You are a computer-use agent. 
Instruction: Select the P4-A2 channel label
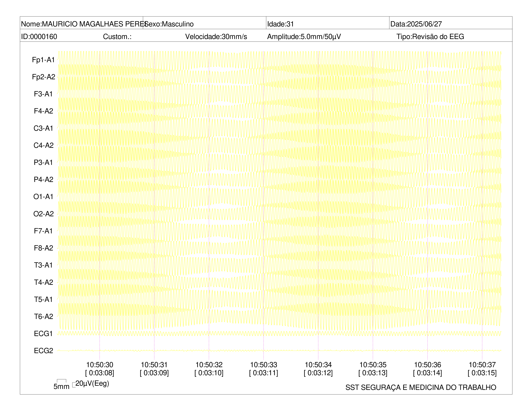tap(43, 179)
